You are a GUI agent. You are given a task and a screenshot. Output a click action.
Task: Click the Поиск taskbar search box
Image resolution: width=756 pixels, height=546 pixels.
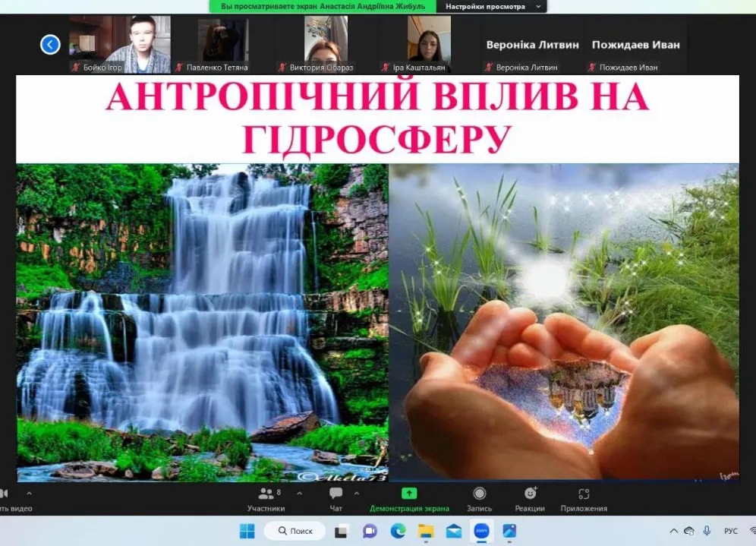pyautogui.click(x=295, y=531)
